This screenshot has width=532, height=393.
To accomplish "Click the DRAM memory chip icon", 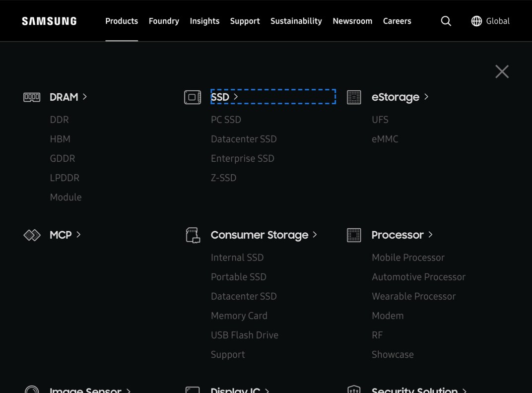I will 32,97.
